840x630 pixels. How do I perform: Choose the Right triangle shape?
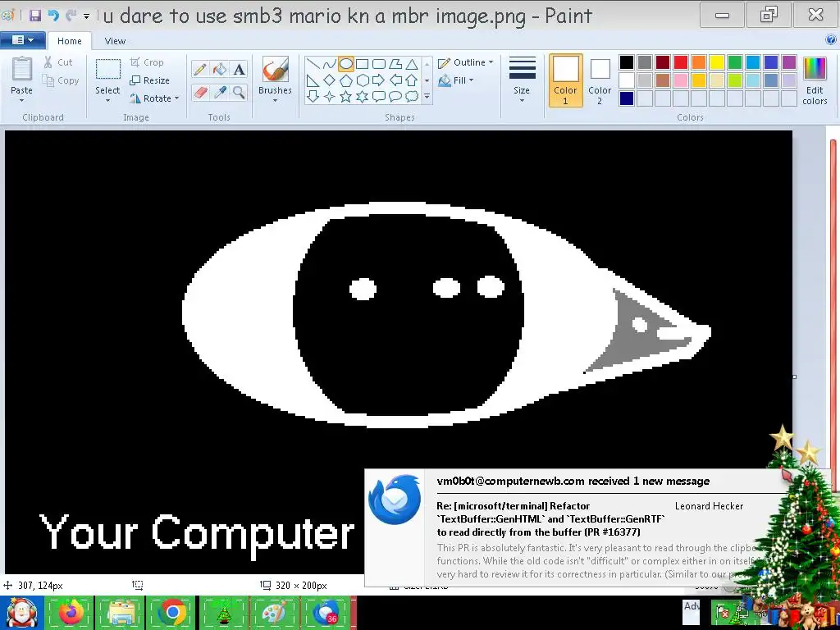coord(313,80)
